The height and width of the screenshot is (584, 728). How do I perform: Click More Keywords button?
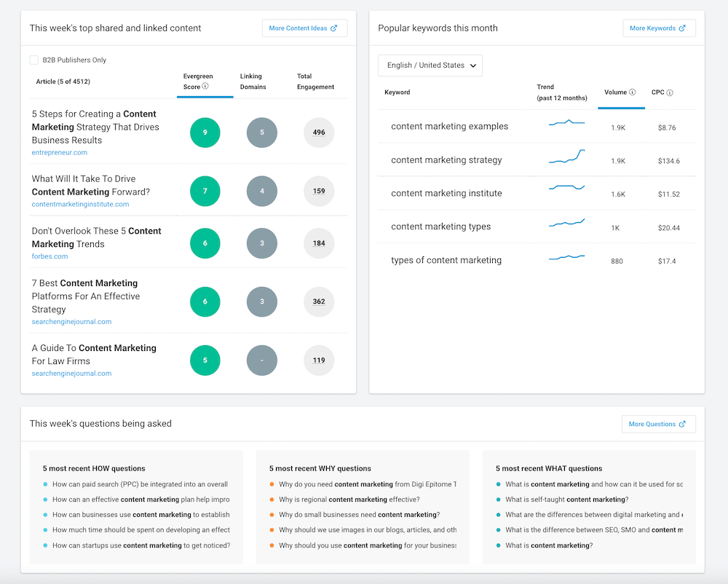pyautogui.click(x=658, y=28)
